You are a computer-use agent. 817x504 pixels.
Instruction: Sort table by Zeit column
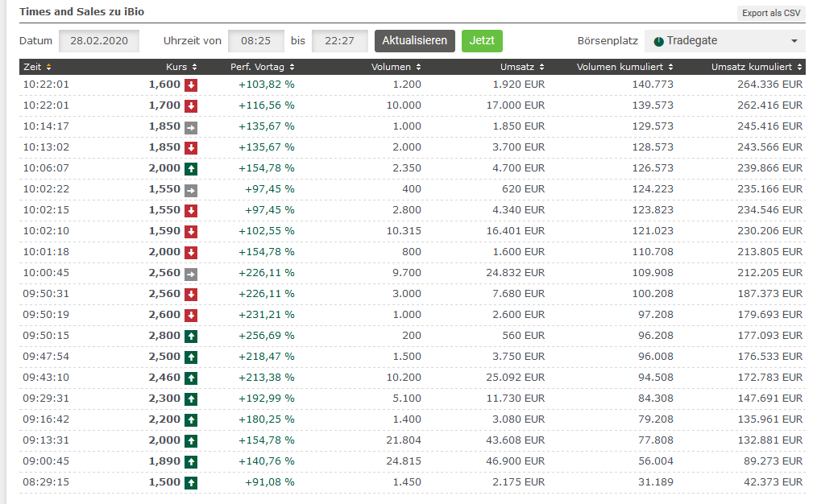pyautogui.click(x=37, y=67)
